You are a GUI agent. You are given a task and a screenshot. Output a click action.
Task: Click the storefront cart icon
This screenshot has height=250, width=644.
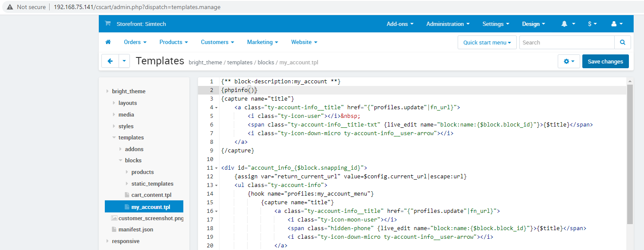click(108, 24)
